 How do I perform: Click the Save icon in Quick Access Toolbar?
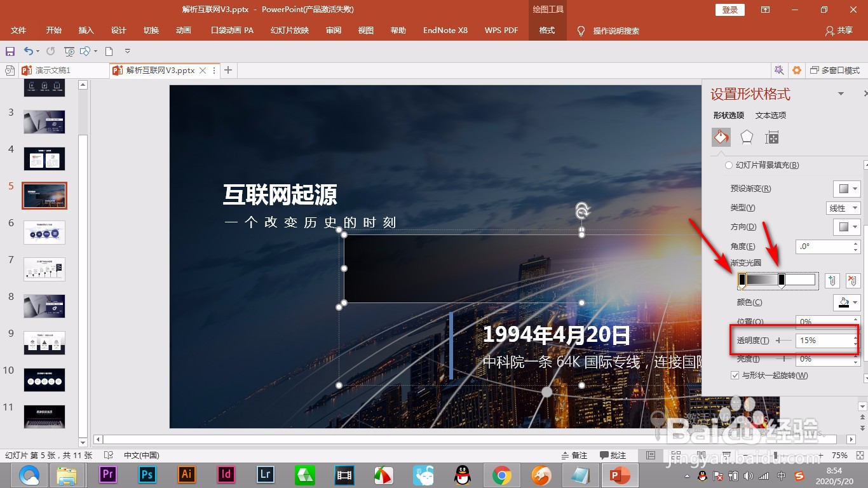tap(9, 51)
